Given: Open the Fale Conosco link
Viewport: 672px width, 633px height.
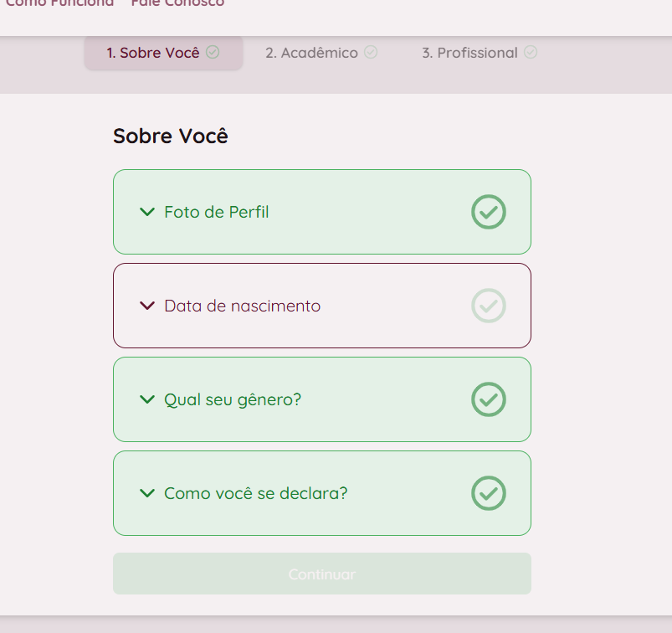Looking at the screenshot, I should (x=177, y=3).
